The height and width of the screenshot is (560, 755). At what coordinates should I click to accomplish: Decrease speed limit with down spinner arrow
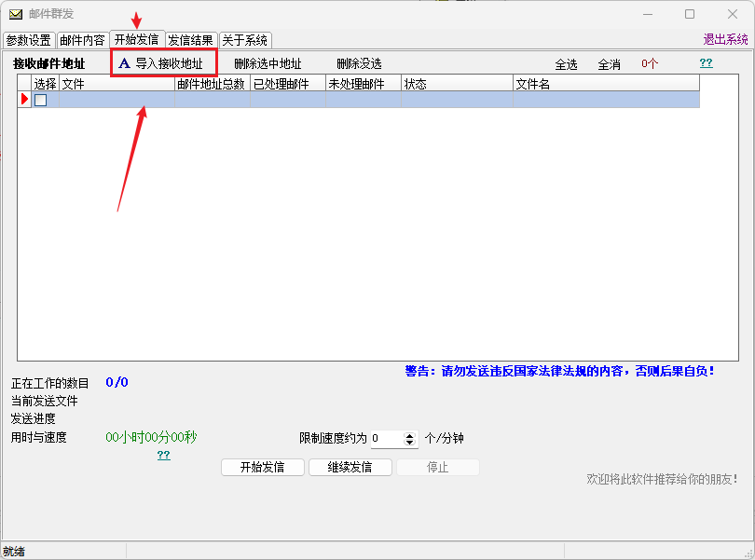[409, 442]
